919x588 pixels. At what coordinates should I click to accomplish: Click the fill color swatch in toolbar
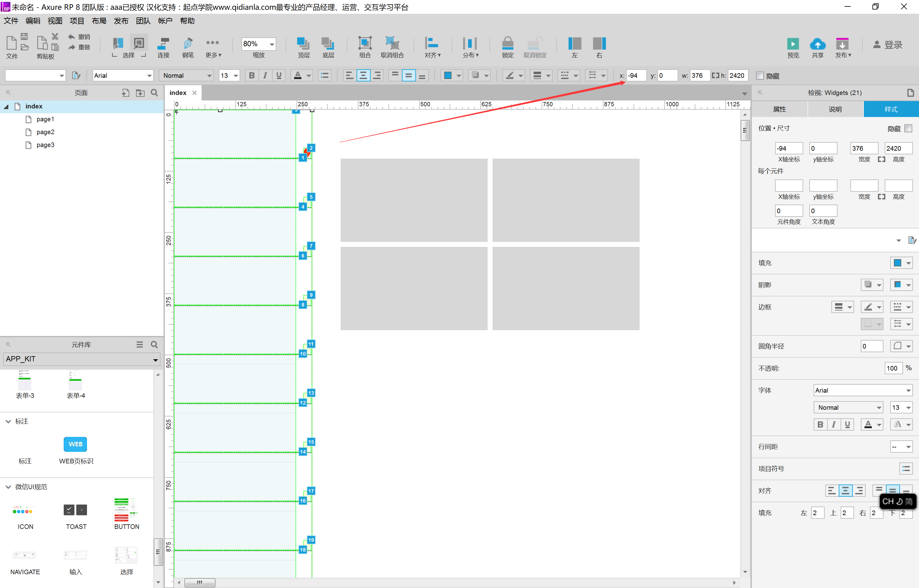point(448,76)
